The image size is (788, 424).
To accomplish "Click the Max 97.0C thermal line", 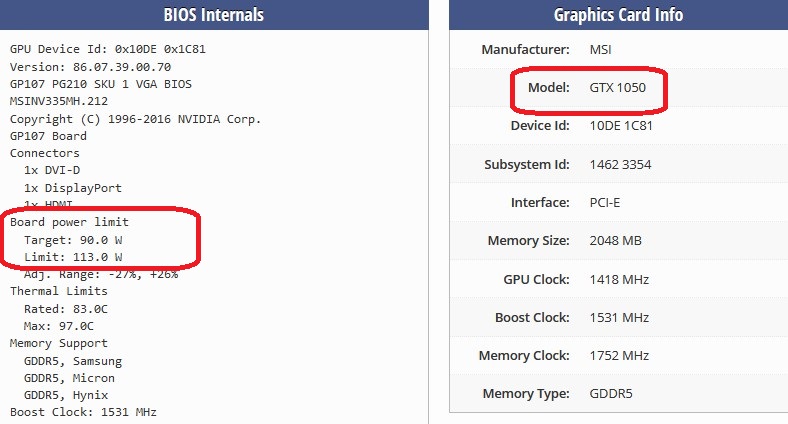I will [59, 326].
